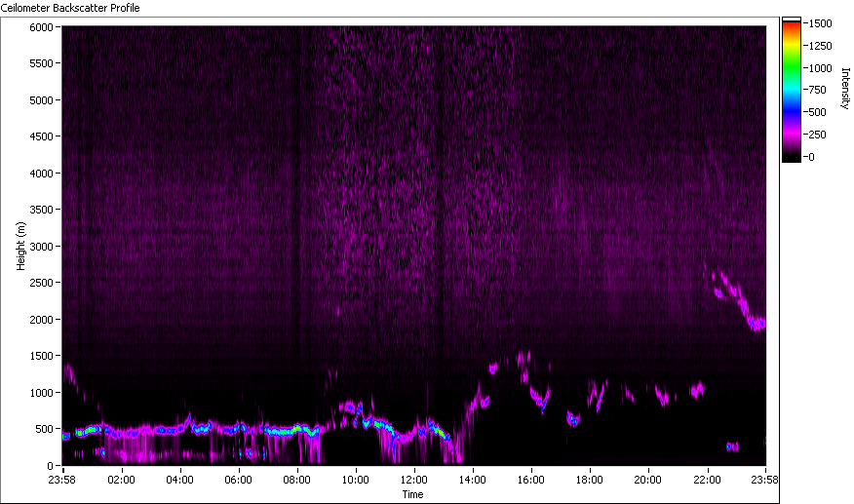The image size is (854, 504).
Task: Click the 10:00 time tick label
Action: (356, 480)
